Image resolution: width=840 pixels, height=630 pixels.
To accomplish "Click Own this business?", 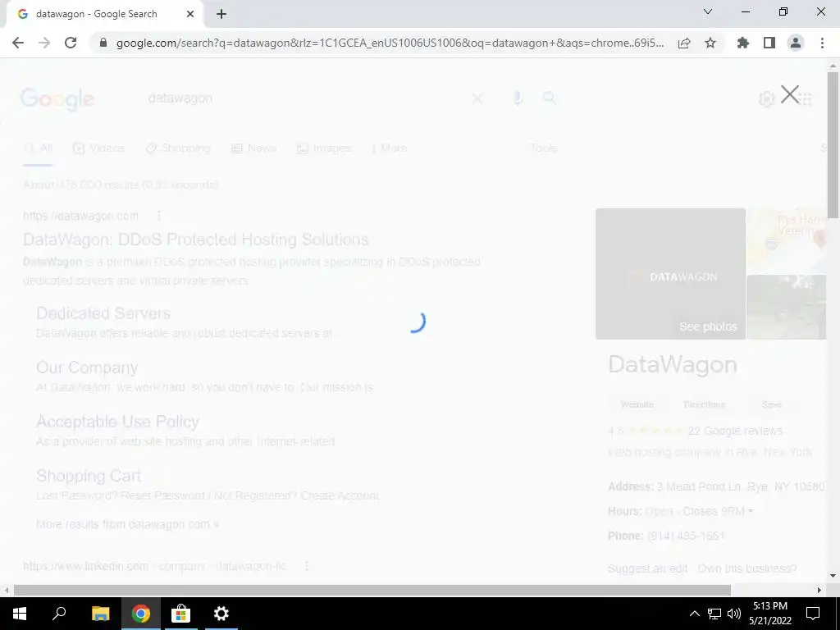I will tap(747, 568).
